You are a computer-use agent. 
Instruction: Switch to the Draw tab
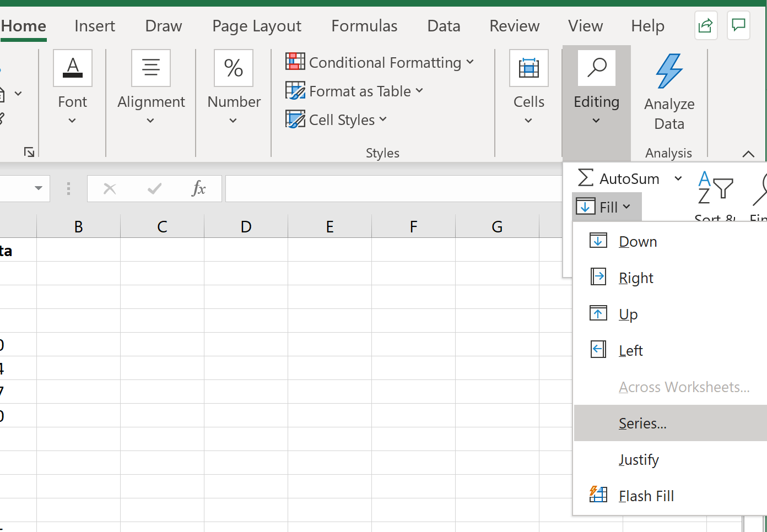pos(164,26)
